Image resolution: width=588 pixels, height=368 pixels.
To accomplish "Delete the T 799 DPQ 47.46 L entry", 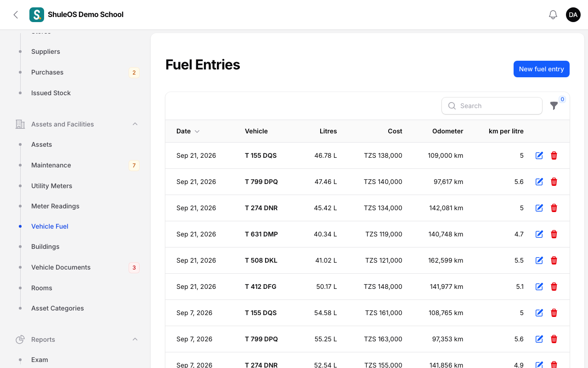I will click(x=554, y=182).
